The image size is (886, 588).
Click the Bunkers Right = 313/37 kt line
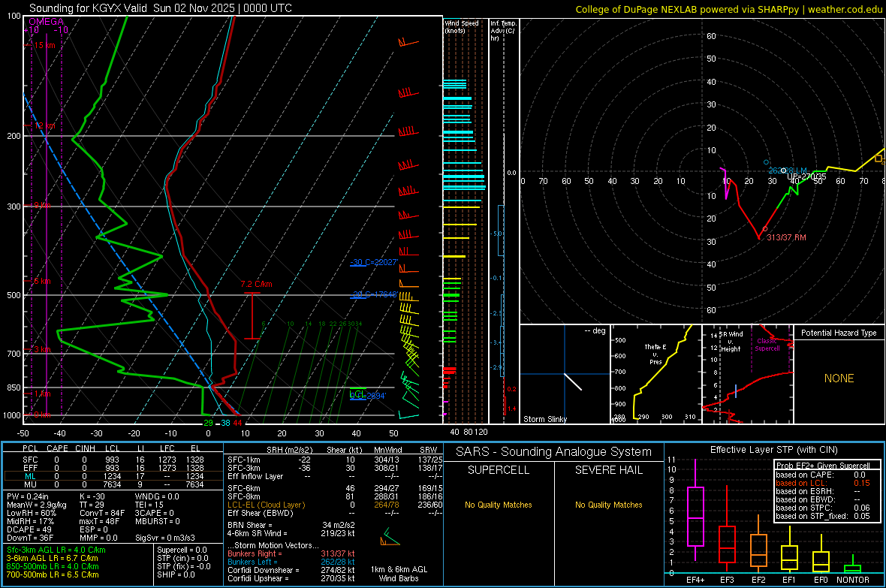coord(291,553)
